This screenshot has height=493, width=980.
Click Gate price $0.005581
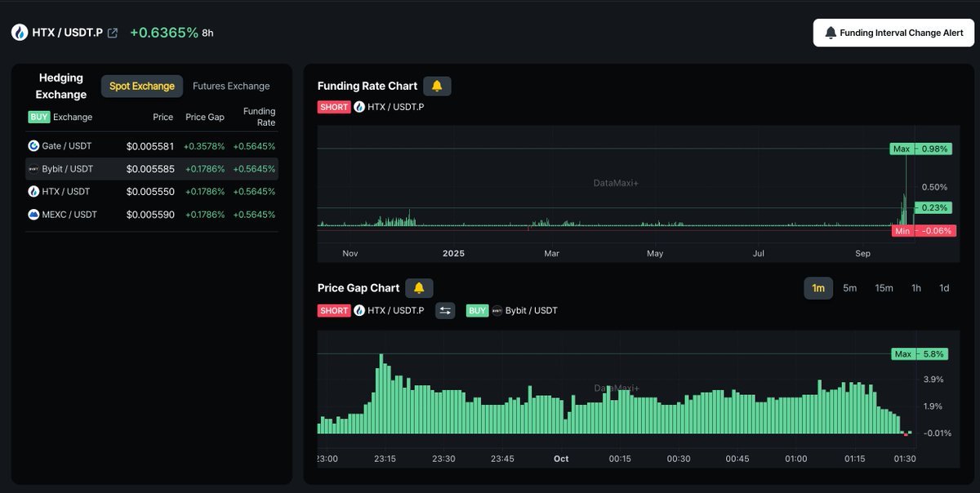tap(150, 146)
